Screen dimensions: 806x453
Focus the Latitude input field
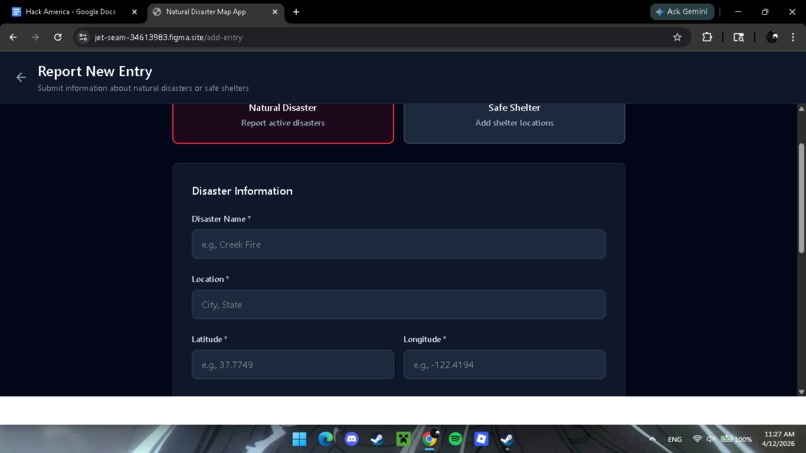pos(292,365)
